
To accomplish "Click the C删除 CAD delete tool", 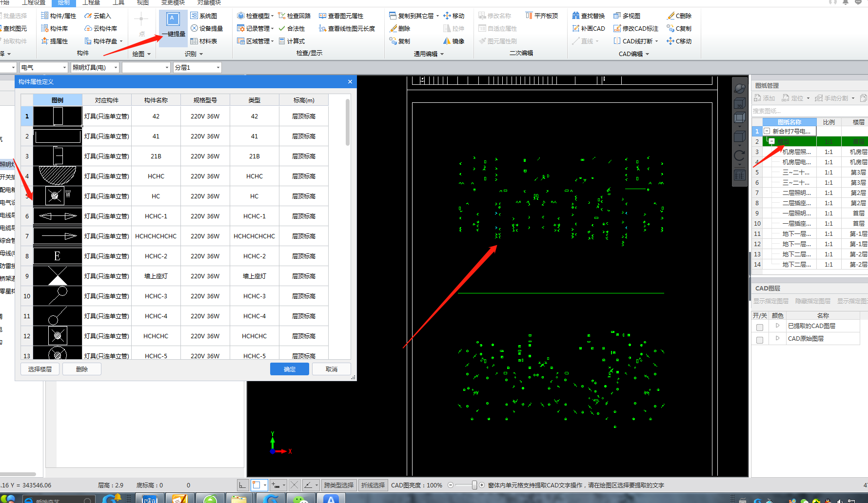I will pyautogui.click(x=679, y=16).
